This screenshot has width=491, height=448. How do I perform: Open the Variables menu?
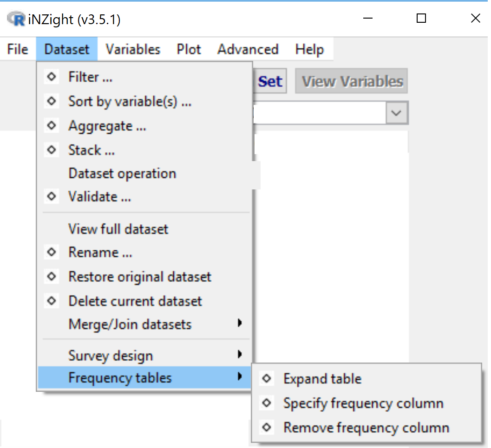coord(132,49)
